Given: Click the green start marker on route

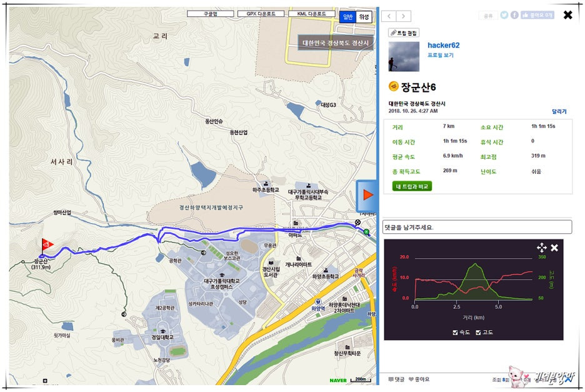Looking at the screenshot, I should point(366,232).
